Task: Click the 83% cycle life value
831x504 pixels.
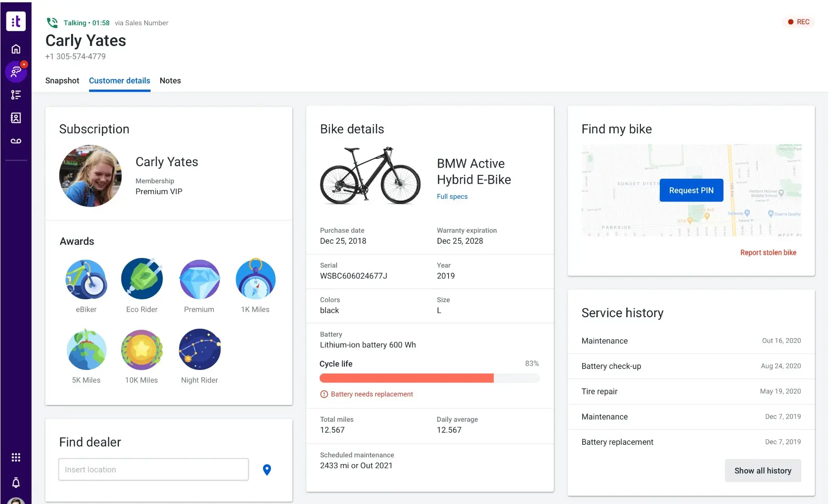Action: pyautogui.click(x=532, y=364)
